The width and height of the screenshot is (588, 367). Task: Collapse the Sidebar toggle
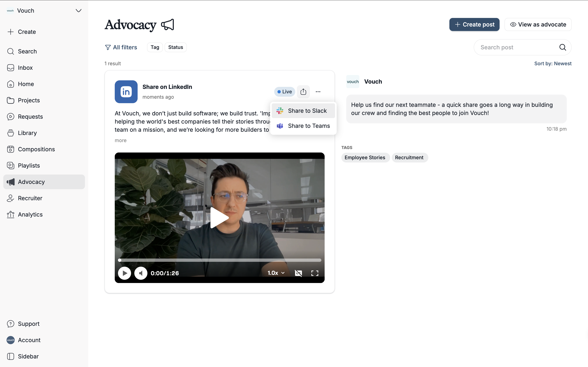tap(28, 356)
